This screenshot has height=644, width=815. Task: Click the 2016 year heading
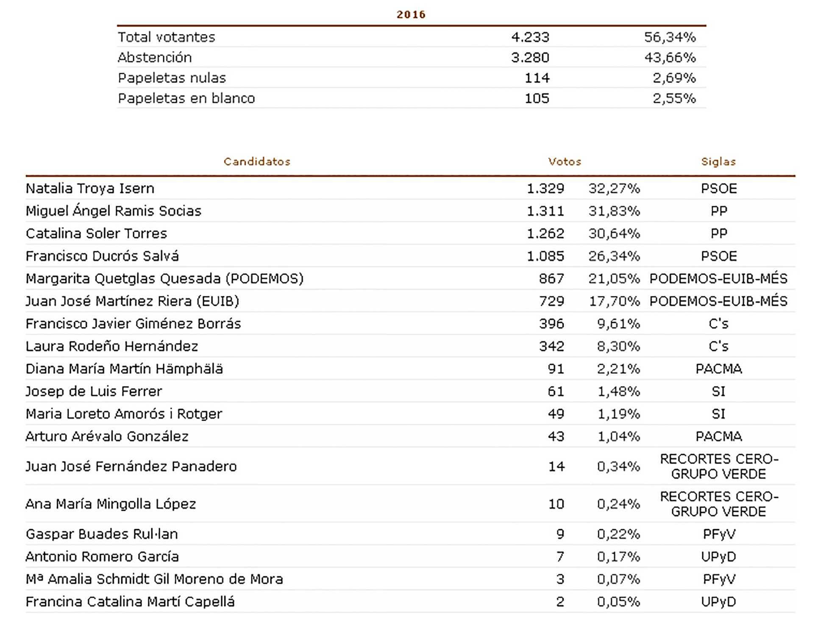tap(411, 14)
